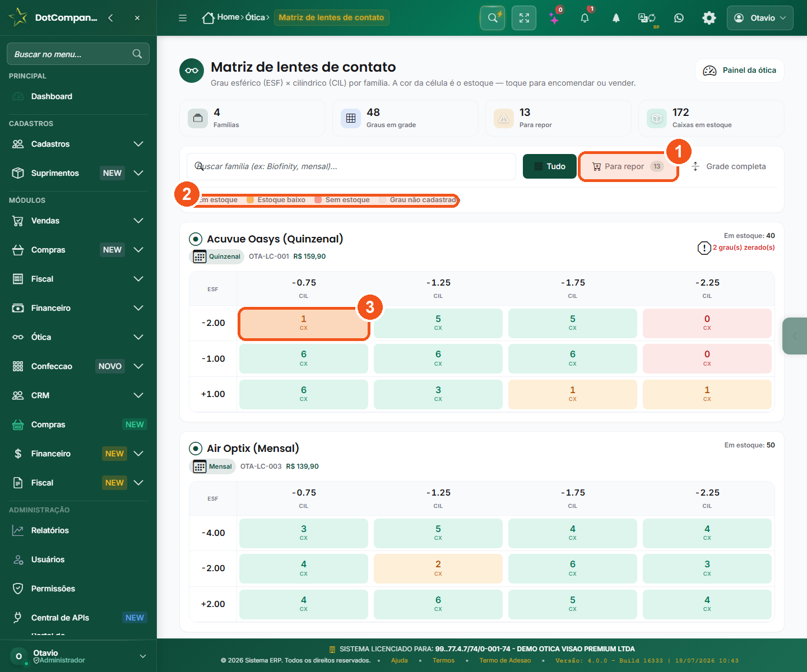807x672 pixels.
Task: Click the price R$ 139,90
Action: 303,466
